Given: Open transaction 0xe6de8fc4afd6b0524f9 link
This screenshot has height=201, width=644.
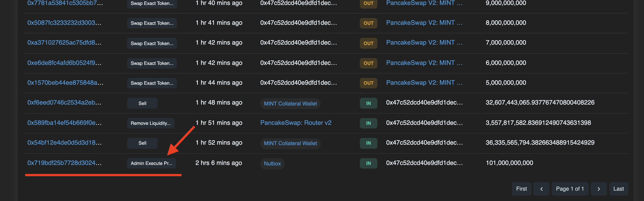Looking at the screenshot, I should coord(64,63).
